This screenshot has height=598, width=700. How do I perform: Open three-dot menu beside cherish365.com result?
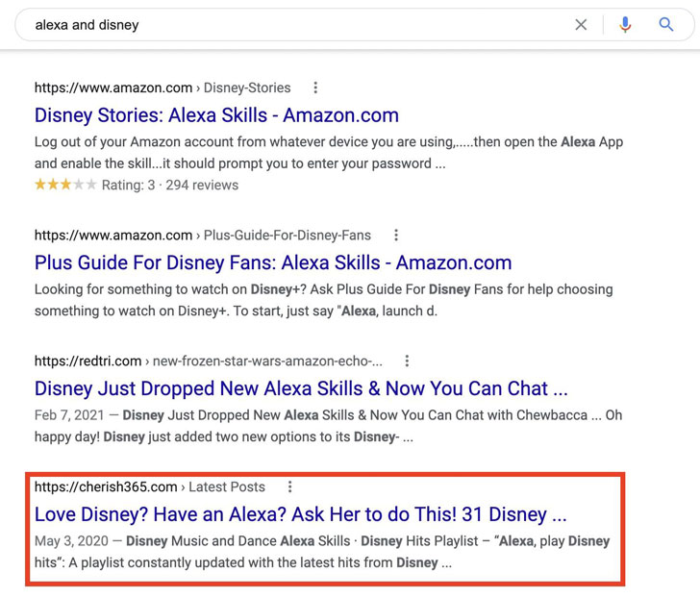coord(289,487)
